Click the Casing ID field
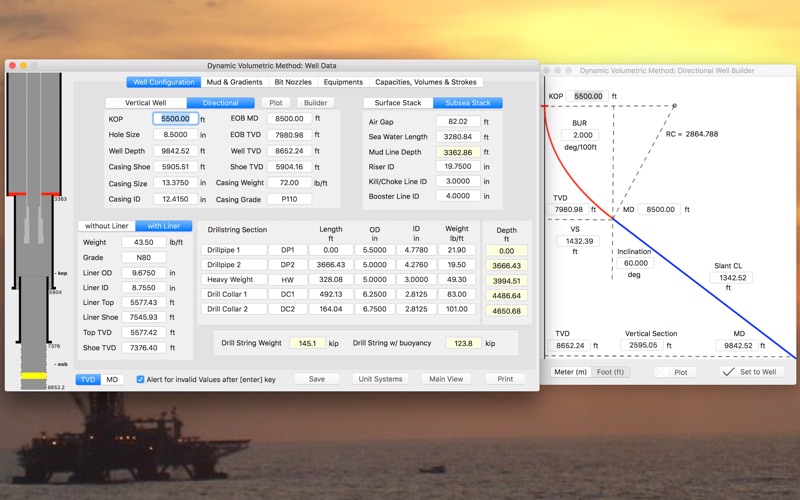The height and width of the screenshot is (500, 800). (x=176, y=199)
